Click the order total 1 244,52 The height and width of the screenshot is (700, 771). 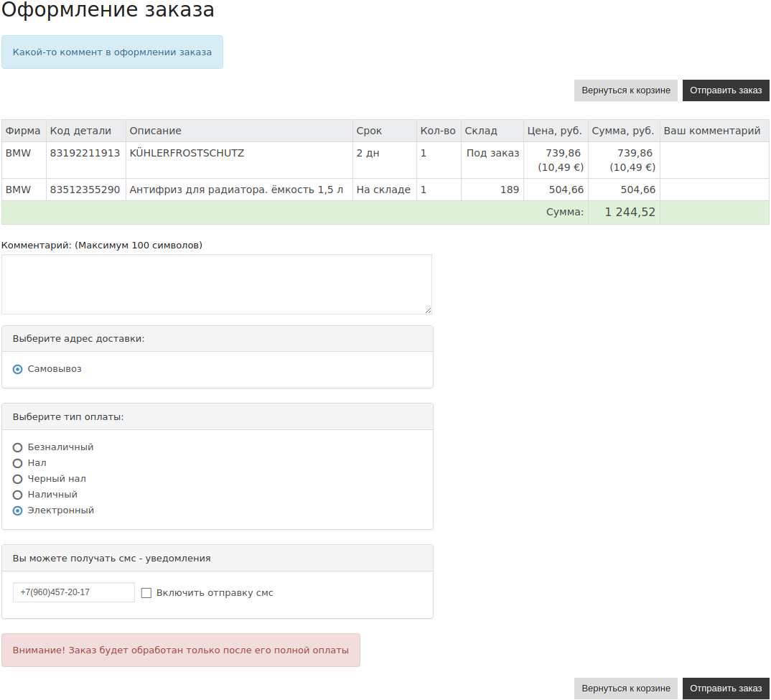point(630,213)
